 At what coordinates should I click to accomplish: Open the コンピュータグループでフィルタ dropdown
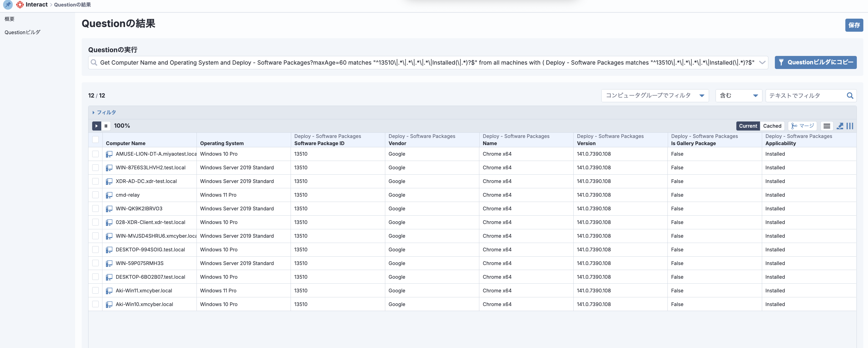click(x=655, y=96)
